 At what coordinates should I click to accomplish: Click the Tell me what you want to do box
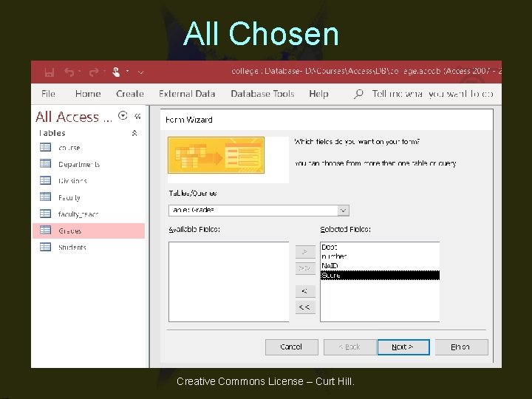[432, 94]
